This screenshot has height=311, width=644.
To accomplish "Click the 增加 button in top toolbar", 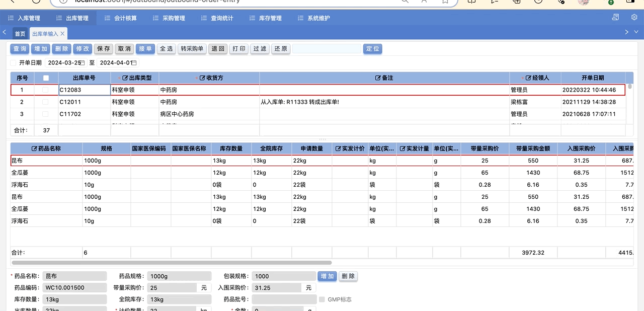I will (x=41, y=49).
